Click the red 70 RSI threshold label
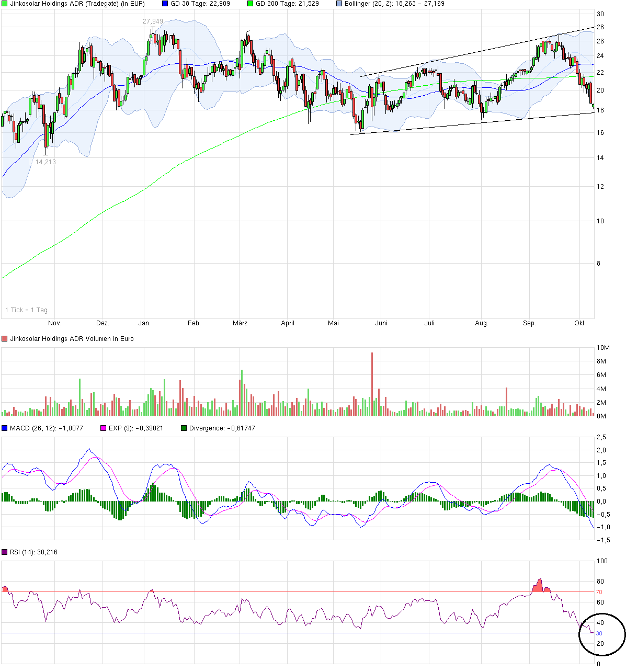Viewport: 626px width, 672px height. point(599,593)
